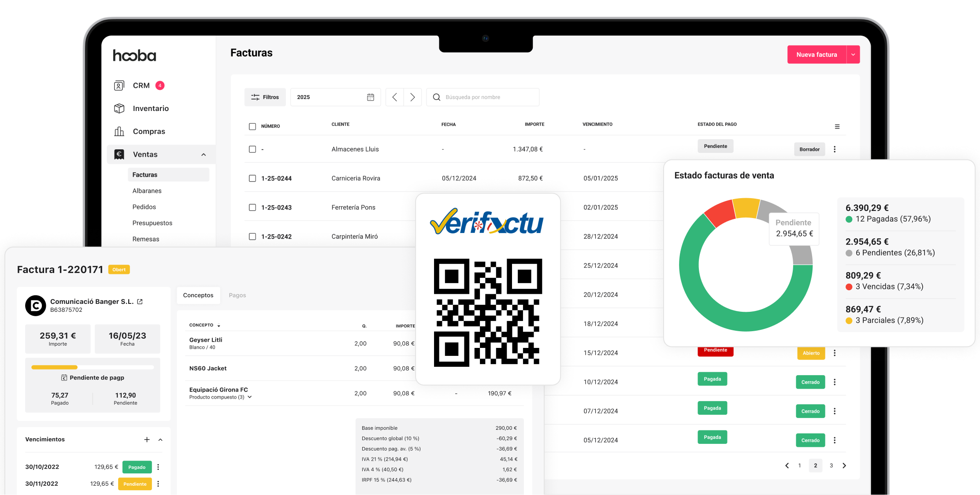Open the calendar picker in the 2025 field
This screenshot has height=495, width=980.
click(371, 97)
